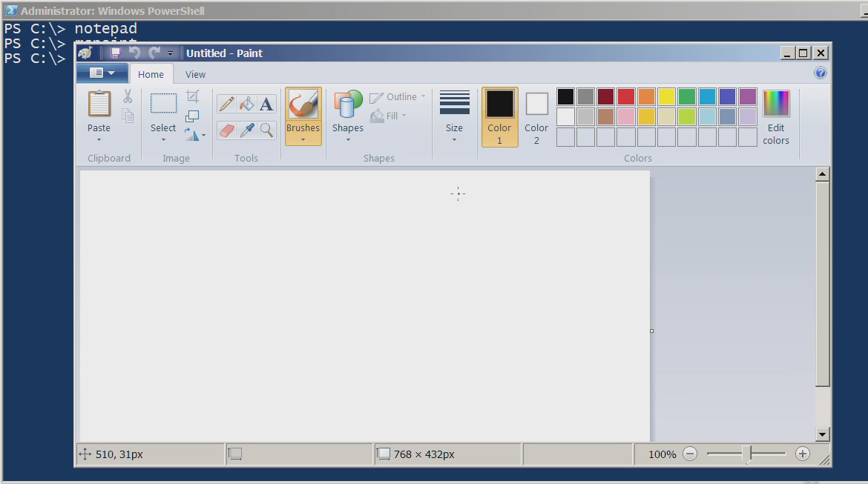This screenshot has height=484, width=868.
Task: Click the canvas right-edge resize handle
Action: coord(651,331)
